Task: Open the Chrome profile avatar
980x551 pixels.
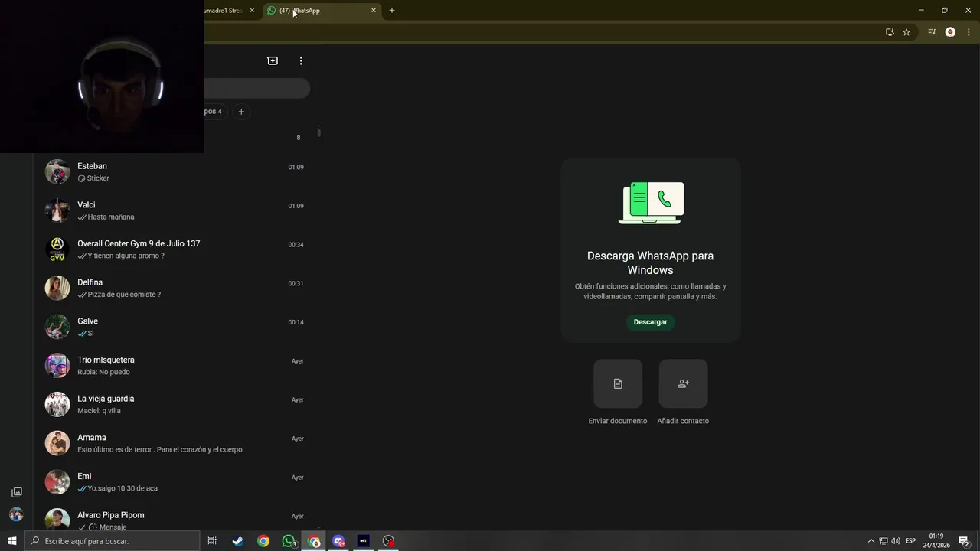Action: tap(950, 32)
